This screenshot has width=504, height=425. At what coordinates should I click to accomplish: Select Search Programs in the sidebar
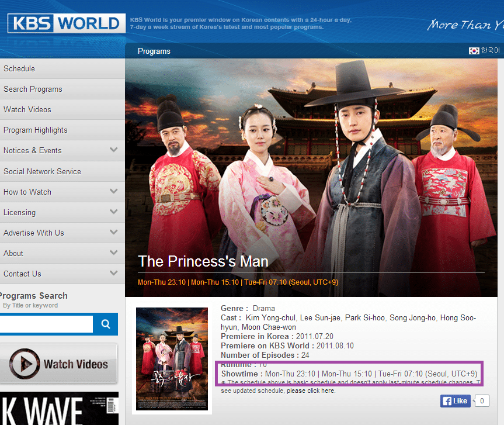pos(33,89)
